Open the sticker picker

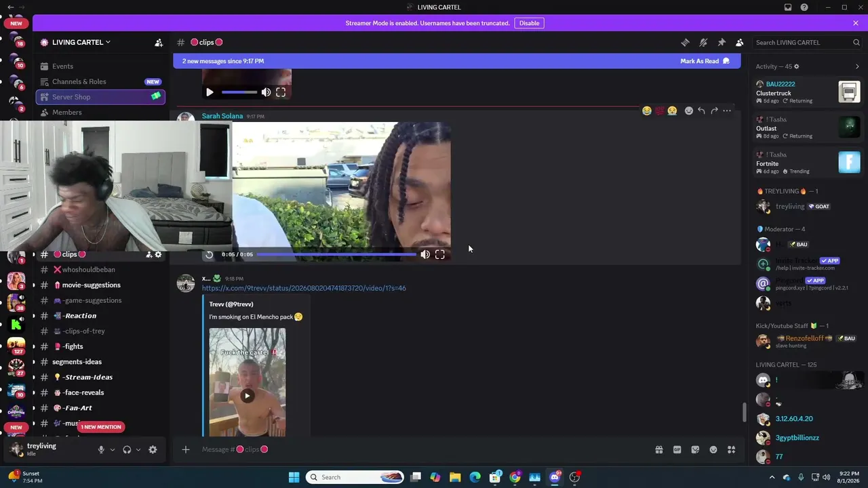695,449
